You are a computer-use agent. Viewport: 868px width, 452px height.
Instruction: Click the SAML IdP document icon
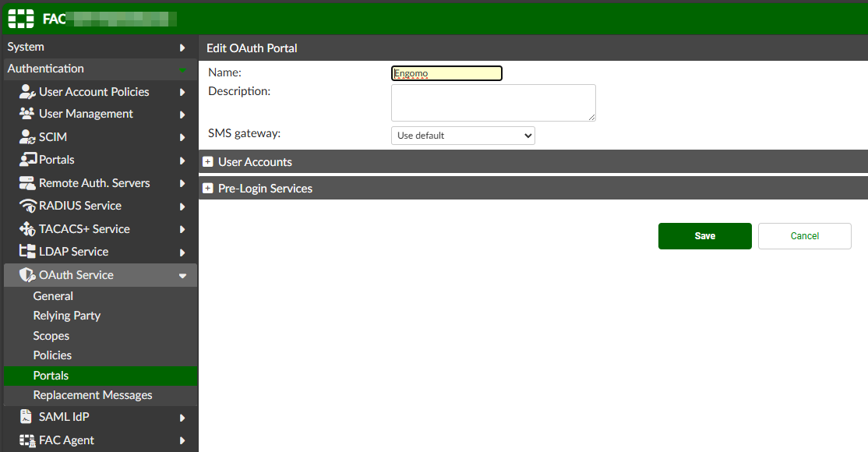(x=27, y=417)
